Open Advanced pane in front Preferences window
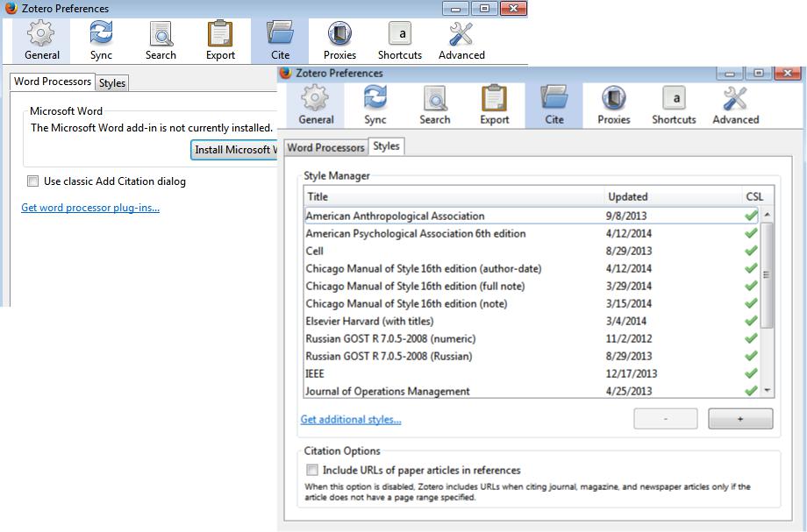Screen dimensions: 807x532 [x=736, y=105]
